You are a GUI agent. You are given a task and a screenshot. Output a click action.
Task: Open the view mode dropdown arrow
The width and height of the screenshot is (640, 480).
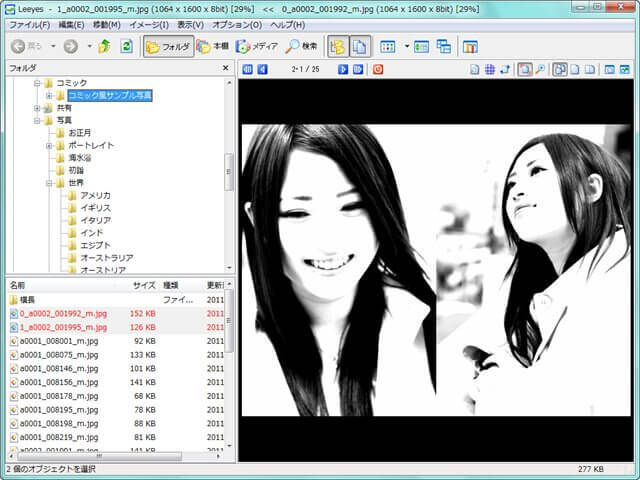click(x=407, y=46)
